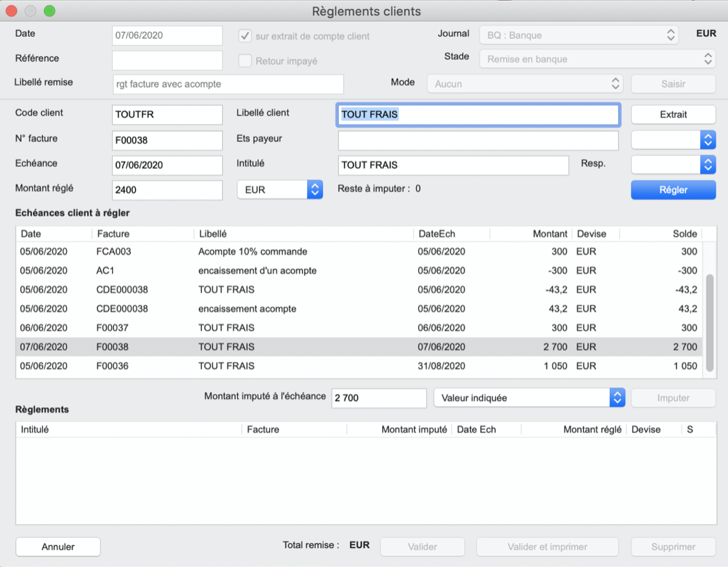Select the FCA003 'Acompte 10% commande' row
Screen dimensions: 728x567
(x=359, y=251)
